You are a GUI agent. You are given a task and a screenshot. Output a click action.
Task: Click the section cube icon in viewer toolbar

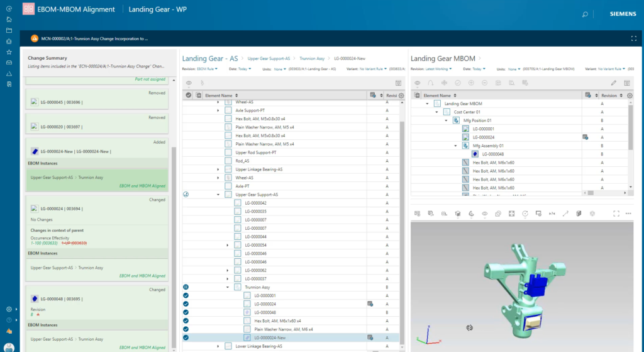tap(579, 213)
